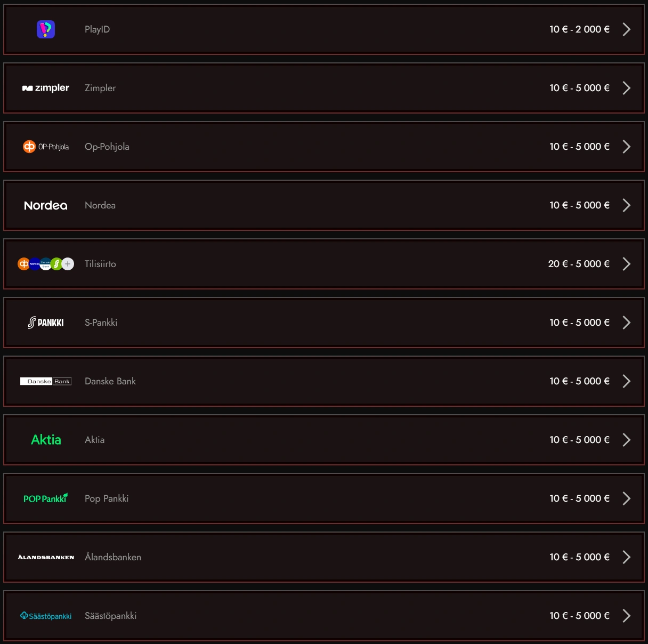Select the Op-Pohjola payment method label
The height and width of the screenshot is (644, 648).
107,147
